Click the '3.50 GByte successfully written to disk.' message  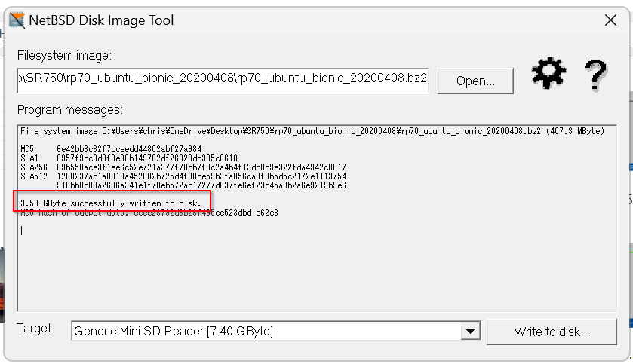tap(111, 203)
